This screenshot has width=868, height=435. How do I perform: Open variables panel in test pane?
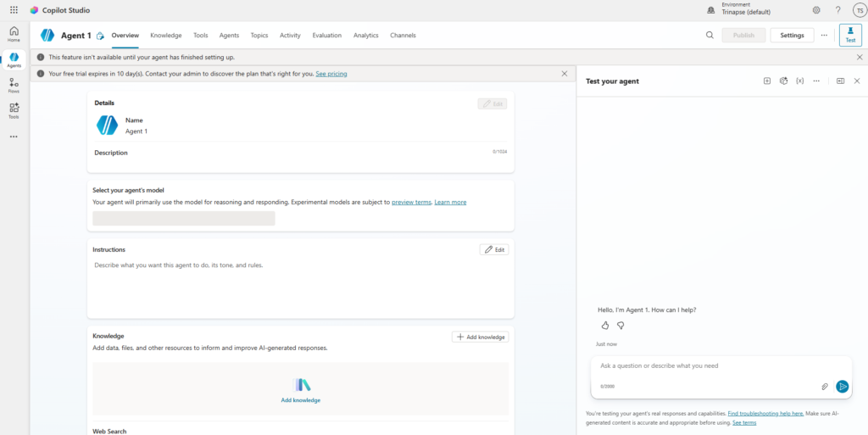pyautogui.click(x=800, y=81)
